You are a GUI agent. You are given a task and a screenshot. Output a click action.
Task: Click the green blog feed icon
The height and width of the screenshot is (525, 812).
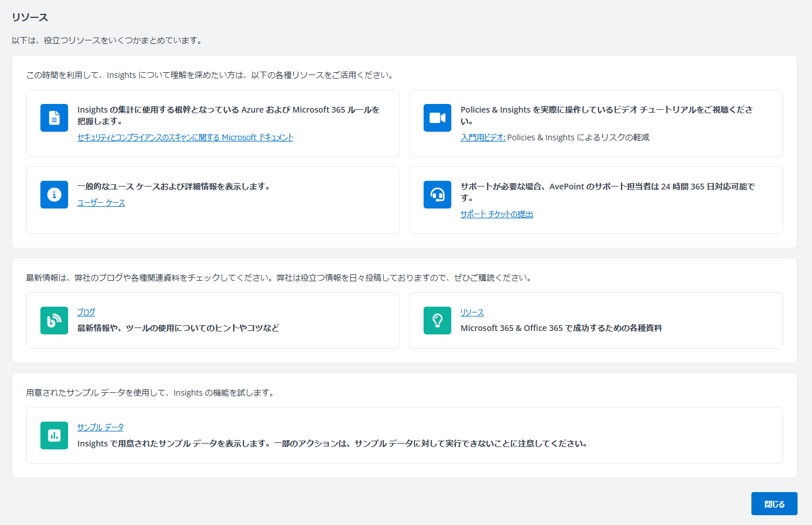(54, 321)
